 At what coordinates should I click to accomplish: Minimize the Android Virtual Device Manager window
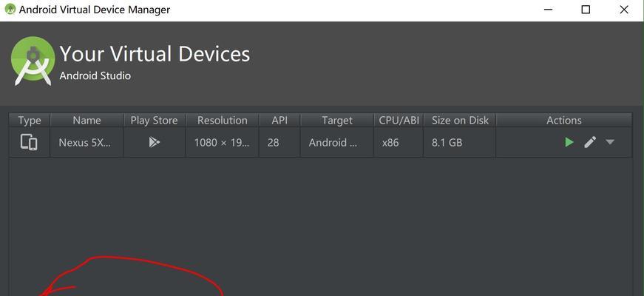(x=549, y=10)
